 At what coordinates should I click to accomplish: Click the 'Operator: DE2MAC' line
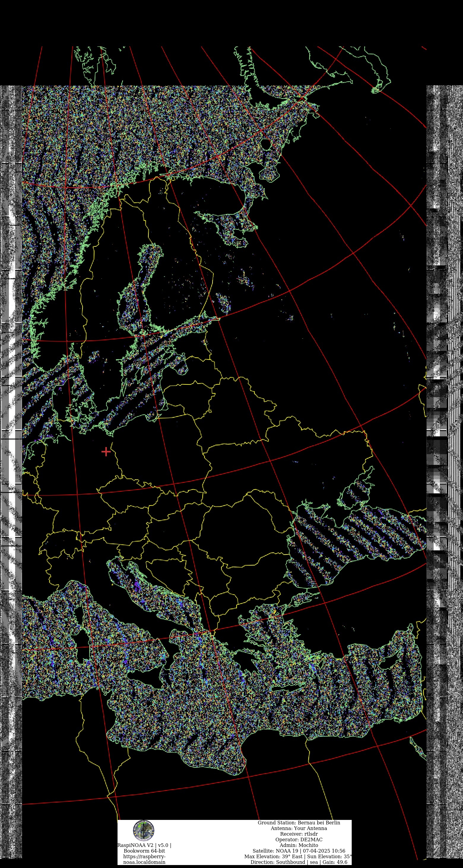[299, 840]
